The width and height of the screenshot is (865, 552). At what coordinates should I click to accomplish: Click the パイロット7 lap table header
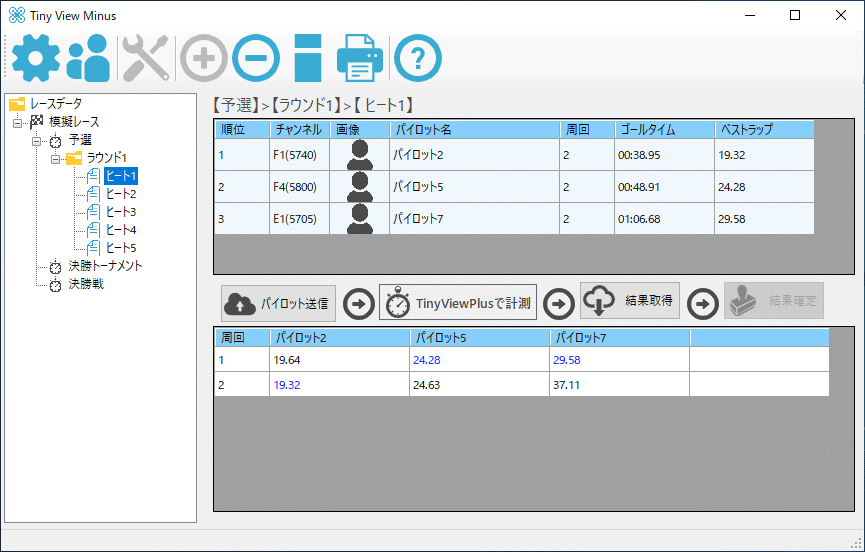coord(620,337)
